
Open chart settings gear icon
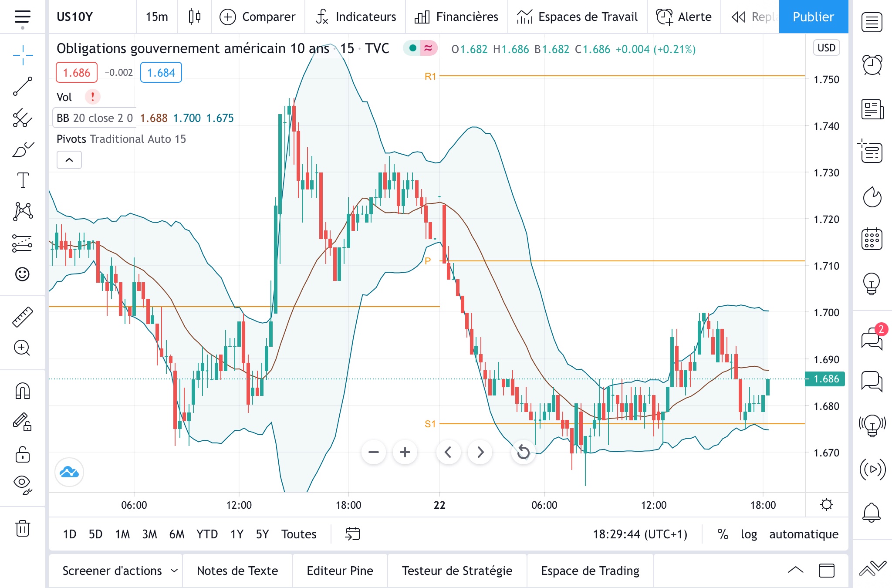tap(826, 505)
